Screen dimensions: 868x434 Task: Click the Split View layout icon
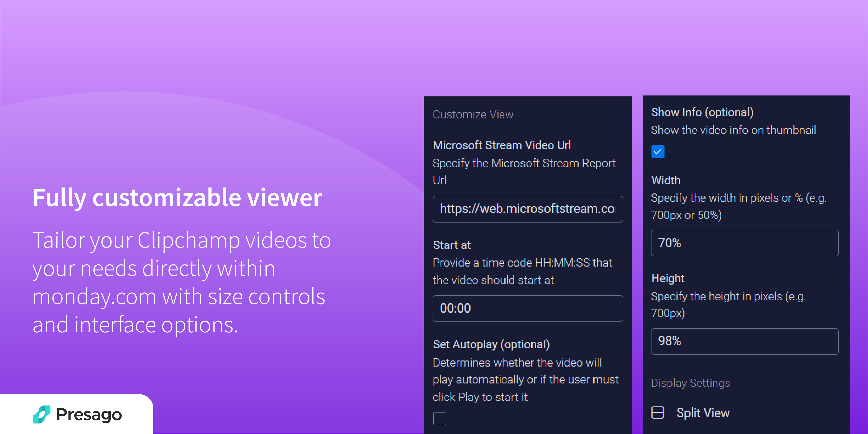tap(657, 413)
